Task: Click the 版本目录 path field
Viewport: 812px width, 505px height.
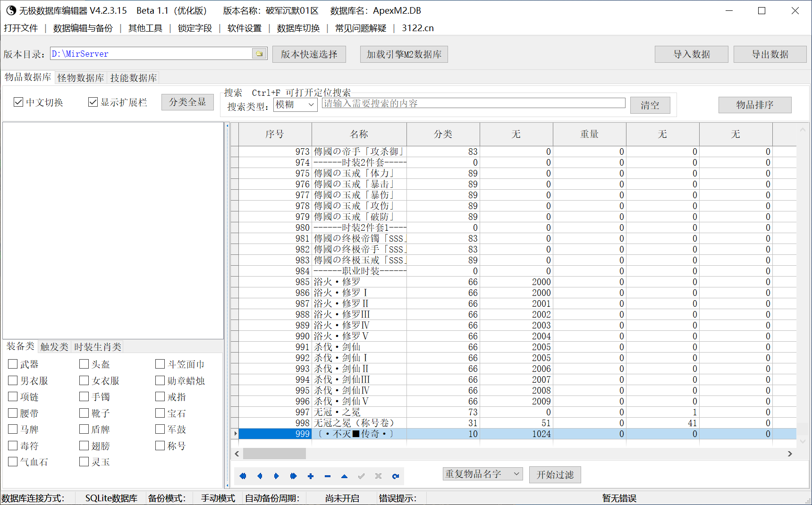Action: point(151,53)
